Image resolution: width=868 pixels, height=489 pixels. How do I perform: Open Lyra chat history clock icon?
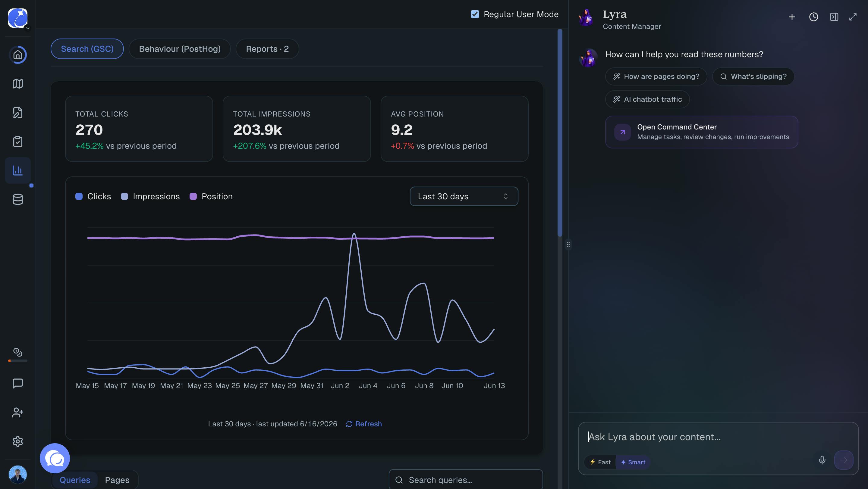tap(813, 17)
